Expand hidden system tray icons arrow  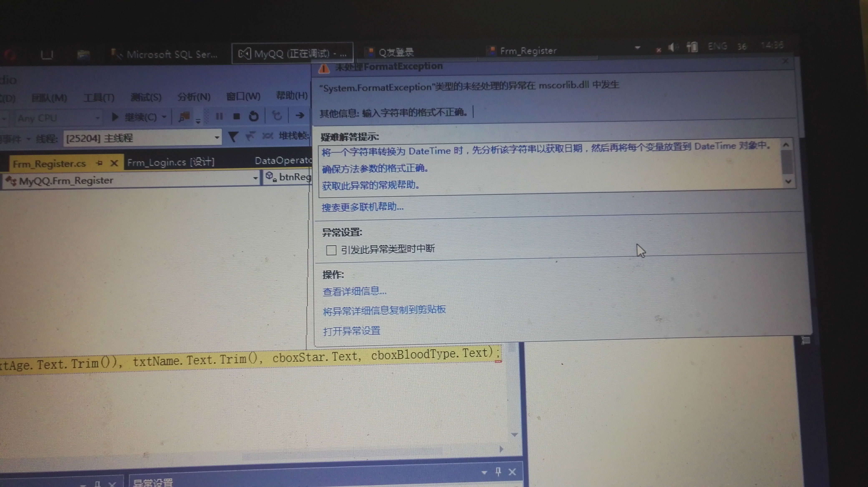[x=637, y=48]
